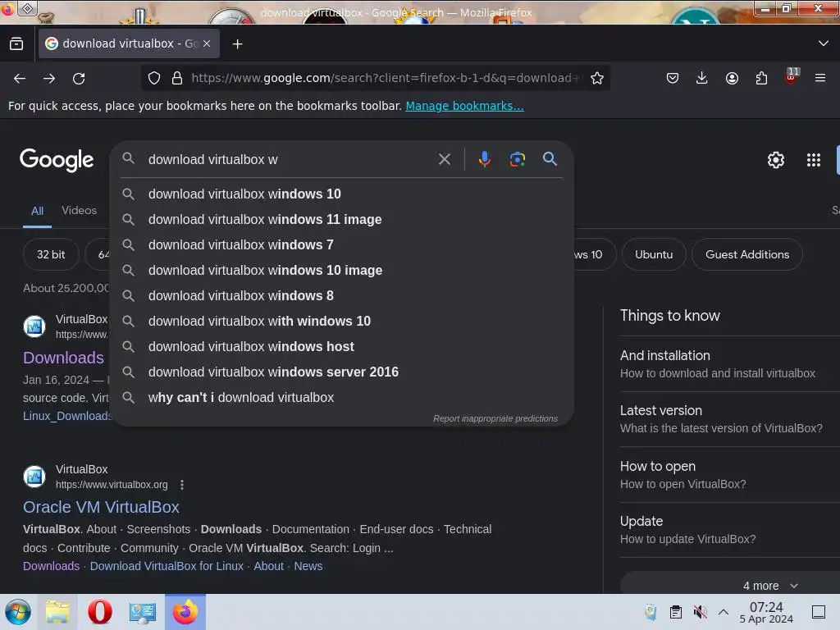This screenshot has width=840, height=630.
Task: Open the extensions puzzle icon
Action: (761, 78)
